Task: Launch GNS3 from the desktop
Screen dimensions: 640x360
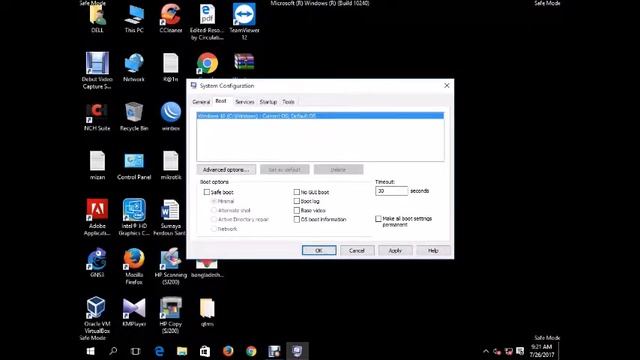Action: 97,261
